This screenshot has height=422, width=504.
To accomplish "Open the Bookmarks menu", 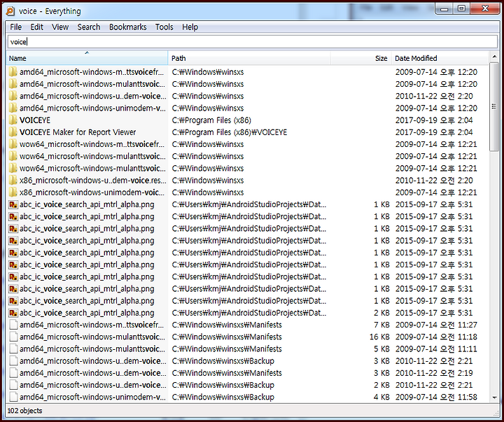I will [127, 27].
